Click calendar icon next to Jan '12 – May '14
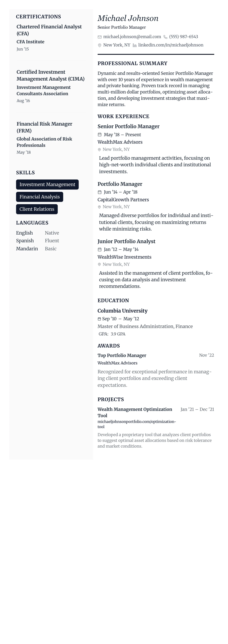This screenshot has height=644, width=228. [100, 249]
